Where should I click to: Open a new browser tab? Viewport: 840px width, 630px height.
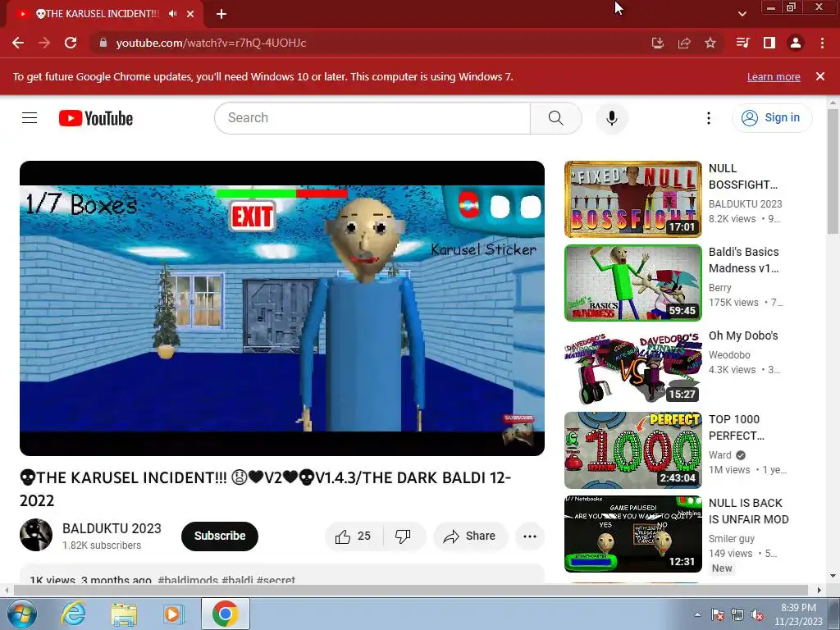click(x=221, y=14)
